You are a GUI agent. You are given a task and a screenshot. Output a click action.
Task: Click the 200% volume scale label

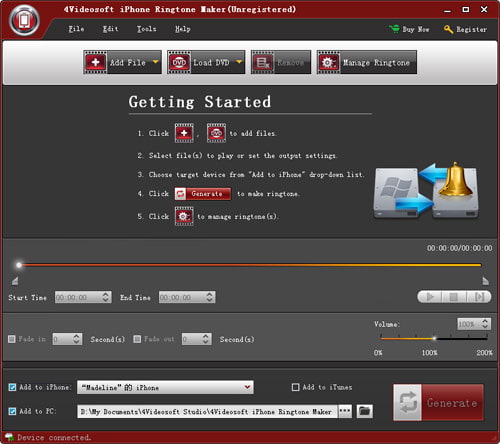484,353
